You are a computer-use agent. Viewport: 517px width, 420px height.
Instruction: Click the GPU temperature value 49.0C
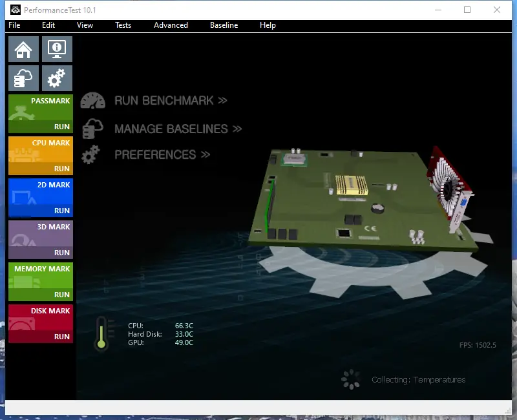point(184,342)
